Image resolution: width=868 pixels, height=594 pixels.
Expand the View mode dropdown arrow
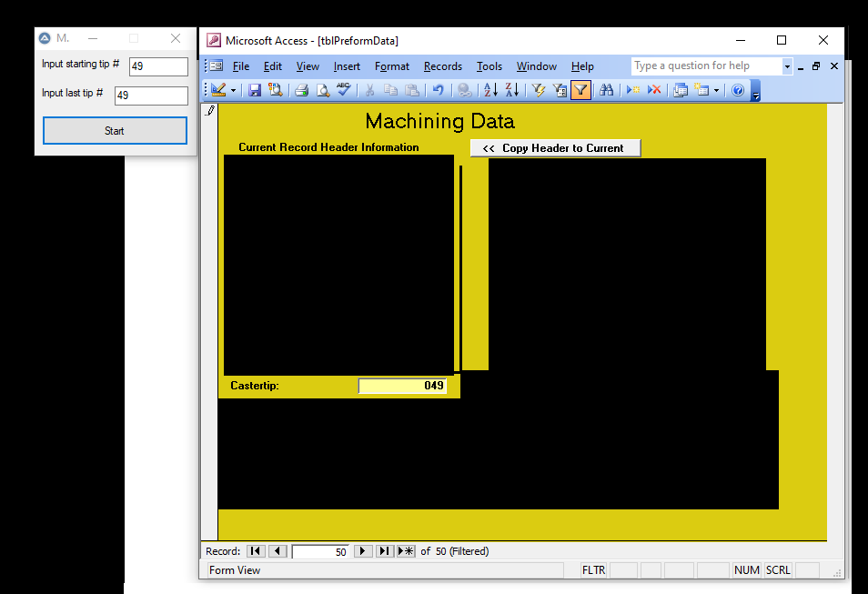tap(233, 90)
